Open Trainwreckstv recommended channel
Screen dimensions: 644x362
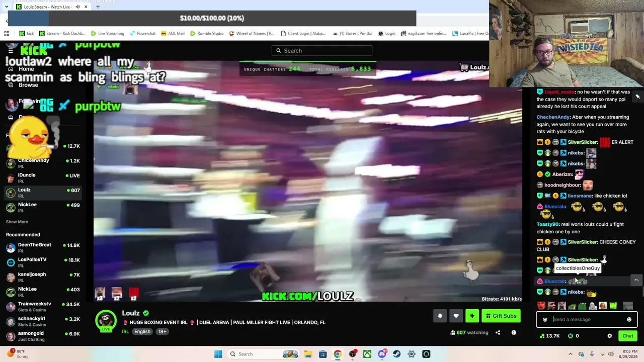pos(43,306)
